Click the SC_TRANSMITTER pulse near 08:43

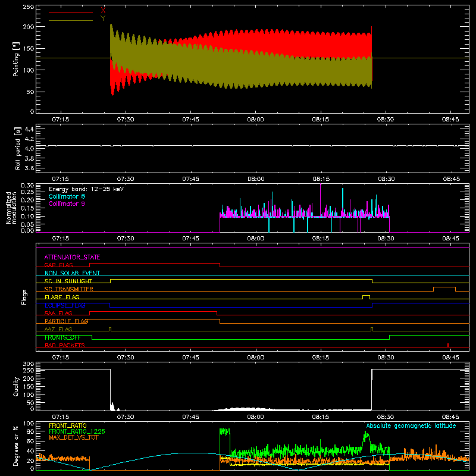(444, 289)
